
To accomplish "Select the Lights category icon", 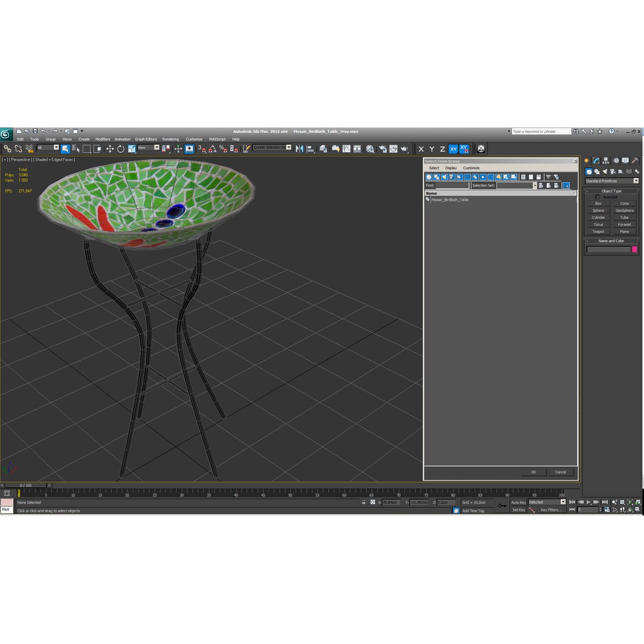I will 605,172.
